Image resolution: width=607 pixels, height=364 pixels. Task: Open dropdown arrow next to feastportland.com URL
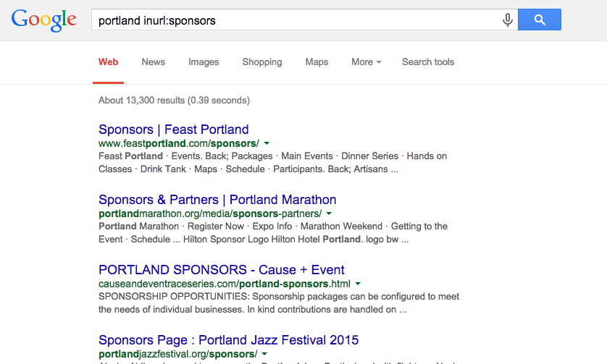click(267, 143)
